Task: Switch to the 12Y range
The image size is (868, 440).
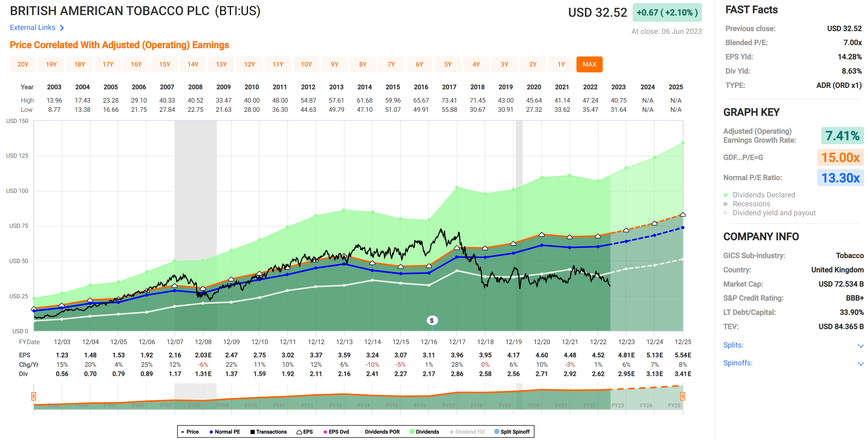Action: pyautogui.click(x=249, y=64)
